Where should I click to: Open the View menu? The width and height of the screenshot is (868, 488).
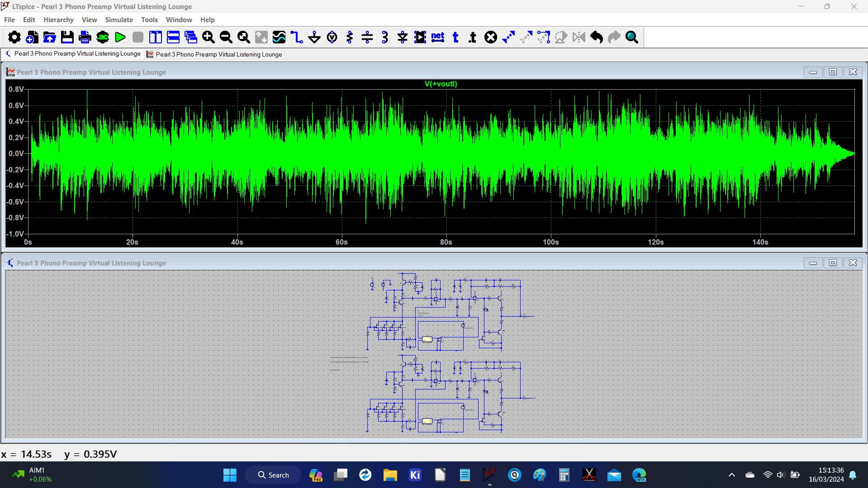click(90, 20)
